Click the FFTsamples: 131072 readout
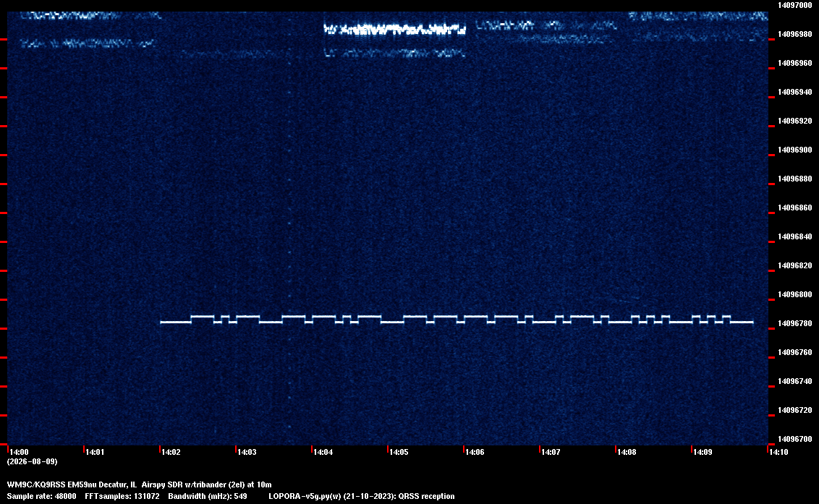The width and height of the screenshot is (819, 504). tap(122, 496)
